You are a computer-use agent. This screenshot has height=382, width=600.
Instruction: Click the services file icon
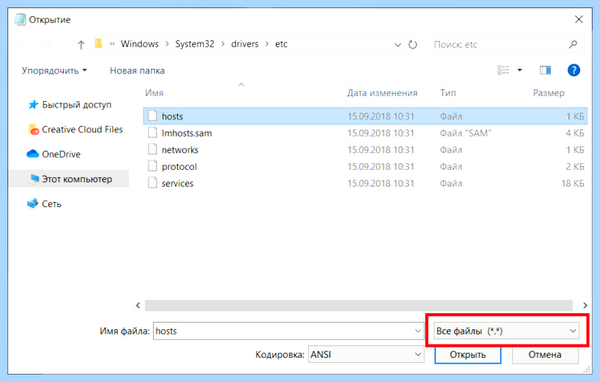(x=152, y=183)
